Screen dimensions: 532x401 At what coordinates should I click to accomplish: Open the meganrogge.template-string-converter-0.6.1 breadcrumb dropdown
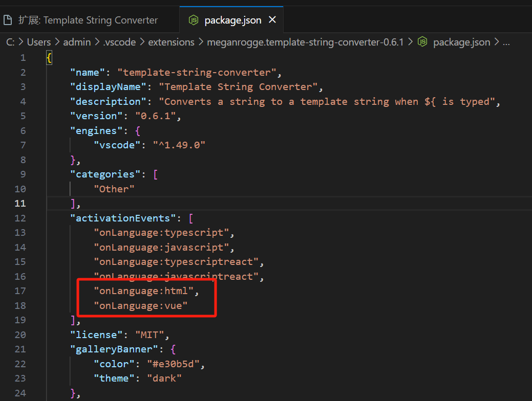click(305, 42)
